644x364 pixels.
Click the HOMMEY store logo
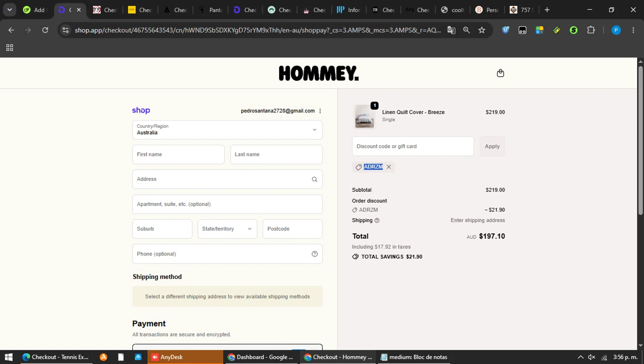coord(319,73)
